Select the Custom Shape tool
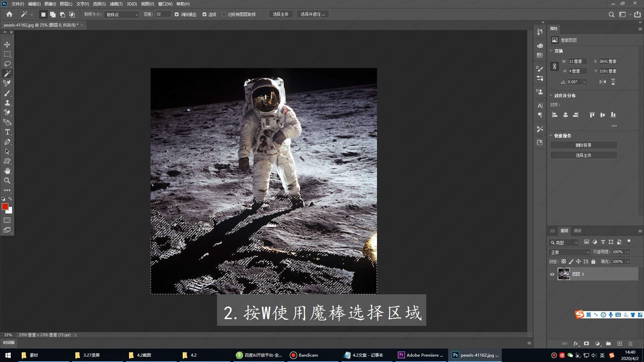 coord(7,161)
